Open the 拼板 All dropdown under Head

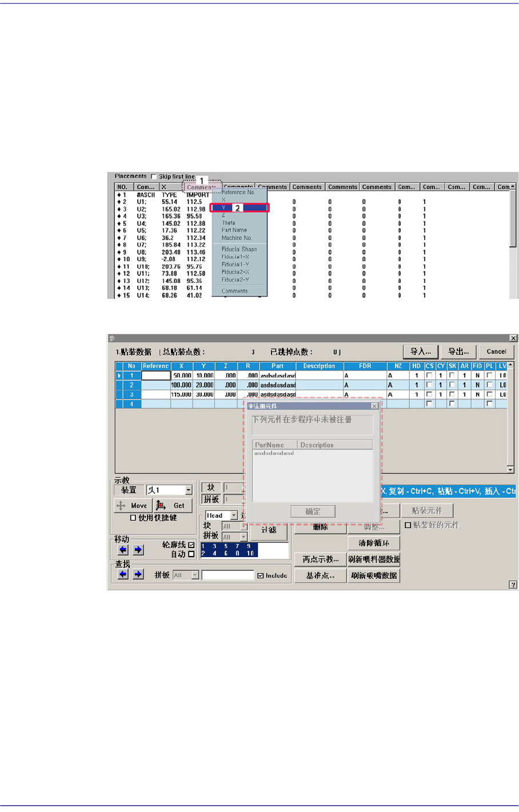tap(243, 537)
